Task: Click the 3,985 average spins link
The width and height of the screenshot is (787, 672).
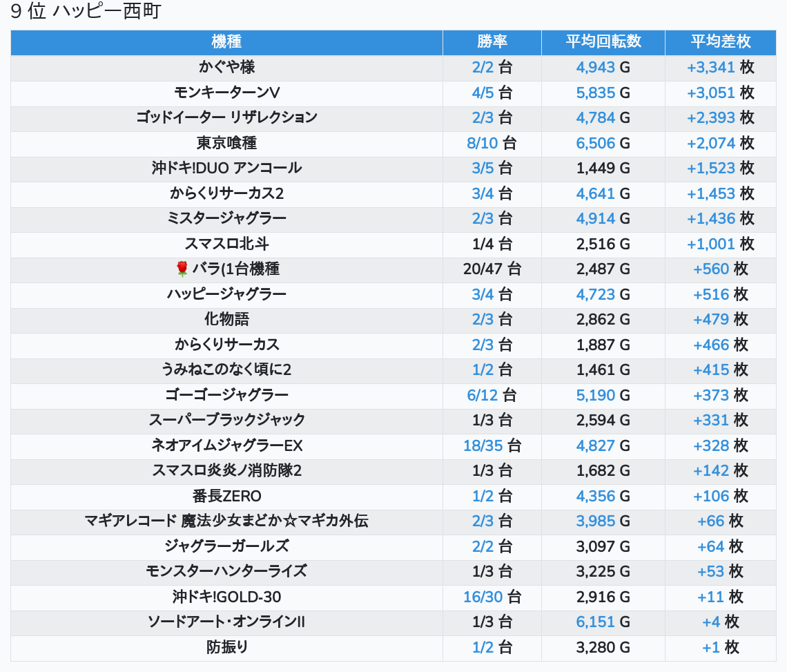Action: pos(595,521)
